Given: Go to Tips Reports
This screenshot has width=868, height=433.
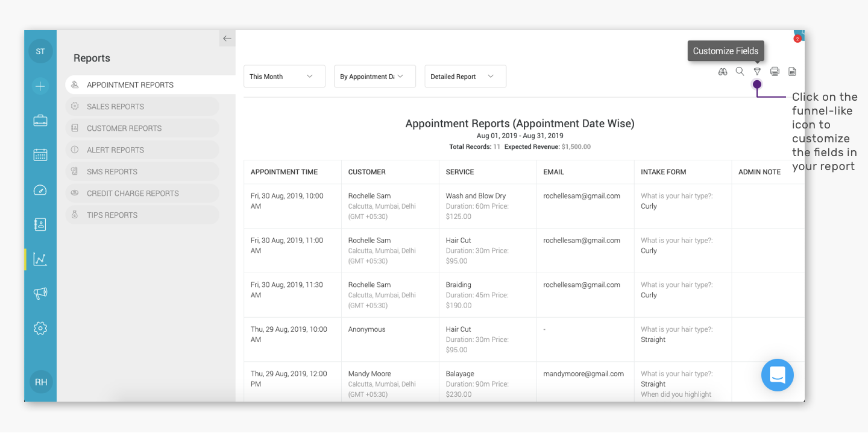Looking at the screenshot, I should [142, 215].
